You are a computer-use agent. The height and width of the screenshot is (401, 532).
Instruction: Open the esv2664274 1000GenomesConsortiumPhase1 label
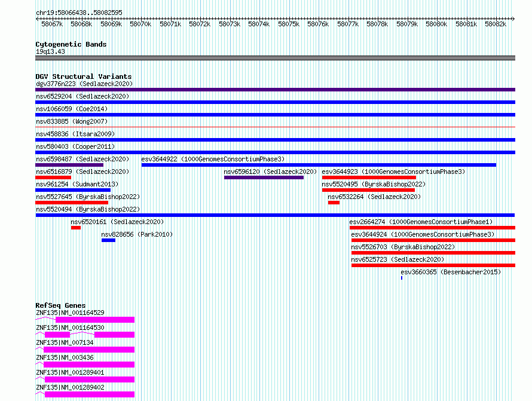pos(421,222)
